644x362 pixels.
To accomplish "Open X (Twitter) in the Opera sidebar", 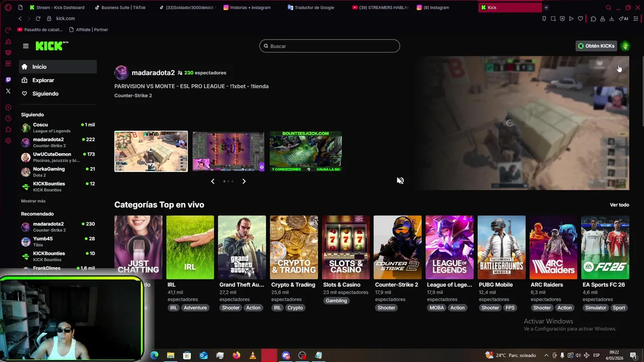I will tap(8, 91).
